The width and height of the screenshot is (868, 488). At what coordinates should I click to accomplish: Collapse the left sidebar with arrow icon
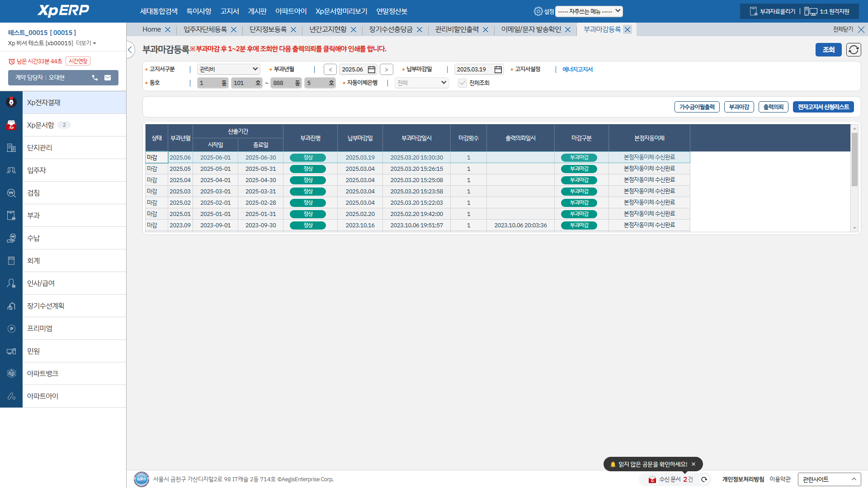coord(130,50)
